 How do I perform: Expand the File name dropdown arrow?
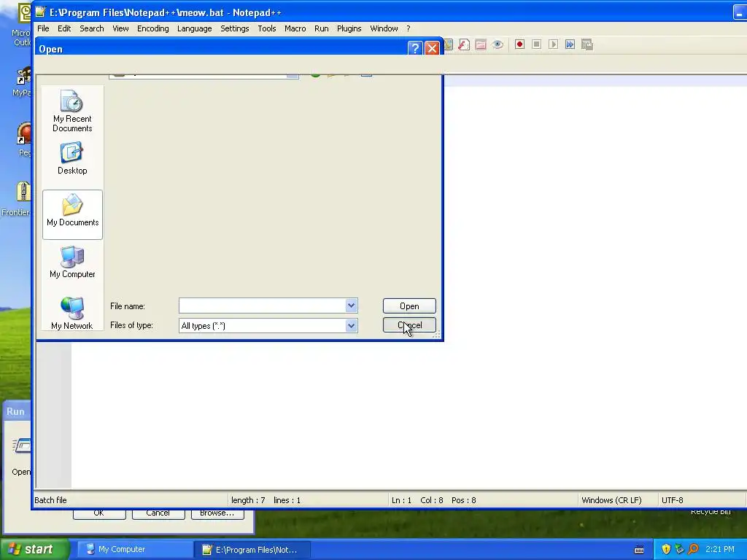[351, 306]
